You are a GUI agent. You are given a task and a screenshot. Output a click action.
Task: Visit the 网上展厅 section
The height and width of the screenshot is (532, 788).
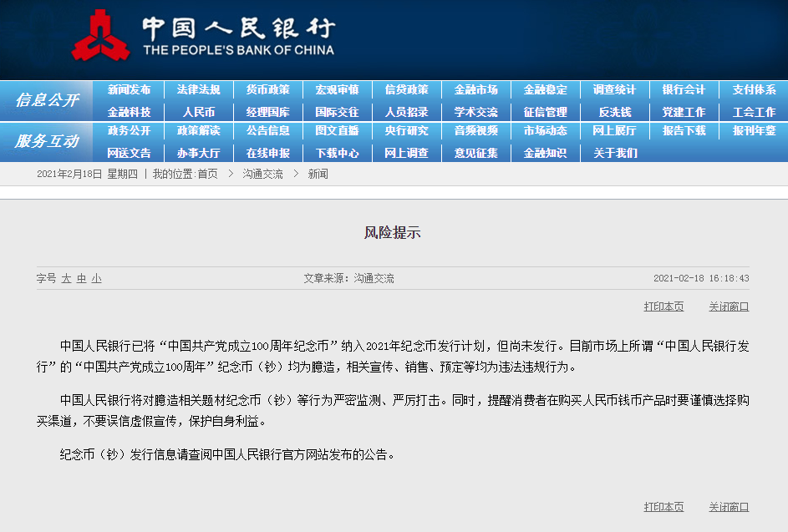tap(614, 130)
